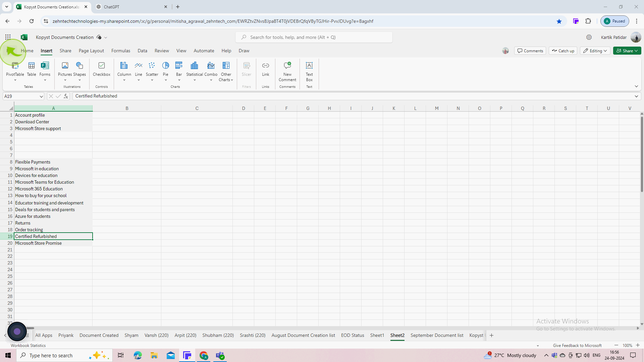The image size is (644, 362).
Task: Open the Share button dropdown
Action: (x=627, y=51)
